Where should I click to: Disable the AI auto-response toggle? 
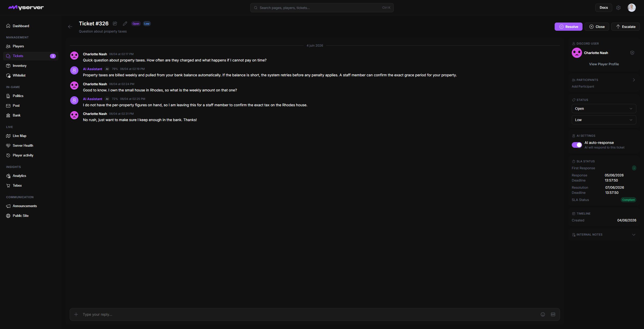pos(577,145)
